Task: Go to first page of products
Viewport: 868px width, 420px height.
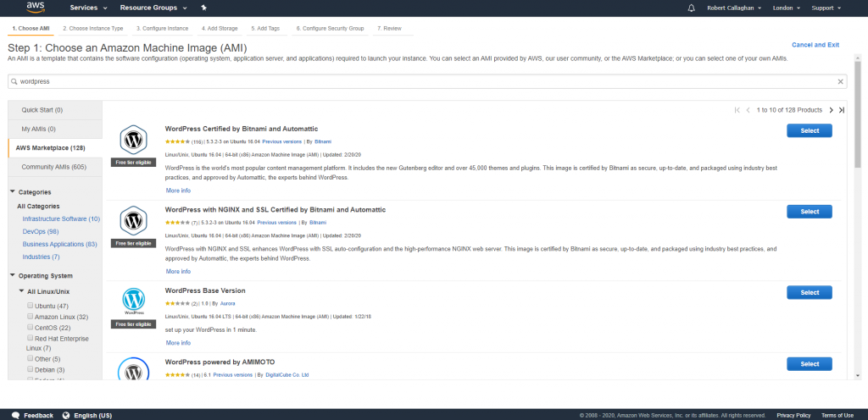Action: point(737,110)
